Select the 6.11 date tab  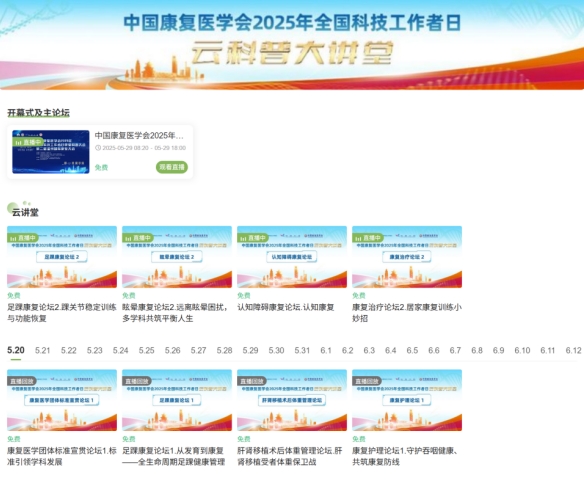pyautogui.click(x=548, y=351)
